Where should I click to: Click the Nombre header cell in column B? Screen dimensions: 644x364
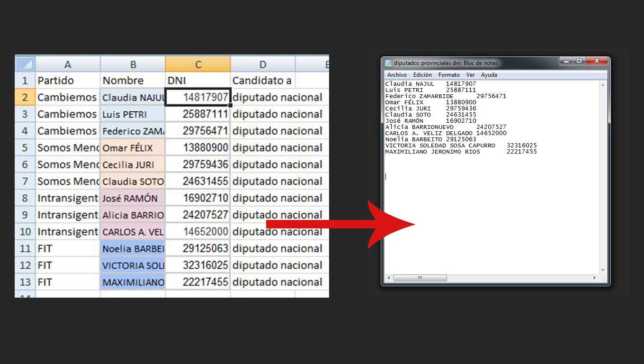[133, 81]
